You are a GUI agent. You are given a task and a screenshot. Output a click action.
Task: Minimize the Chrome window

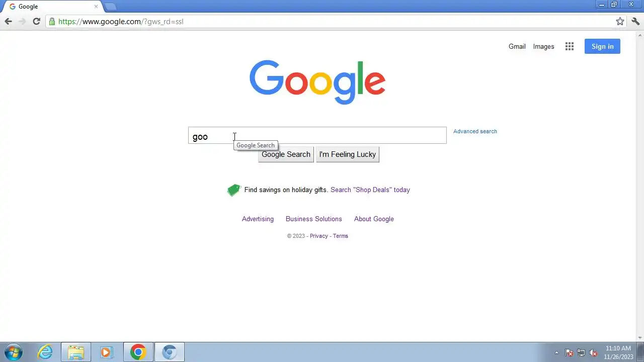click(x=601, y=5)
